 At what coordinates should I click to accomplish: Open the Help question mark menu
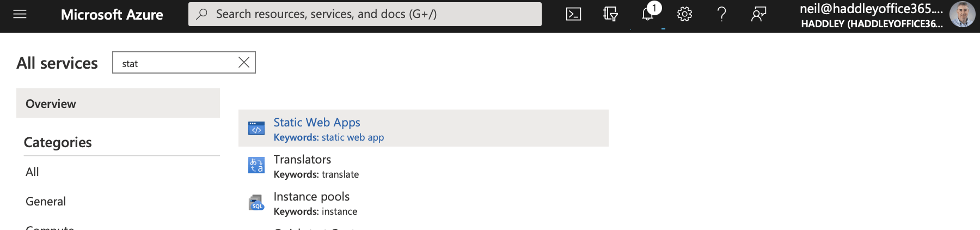721,14
